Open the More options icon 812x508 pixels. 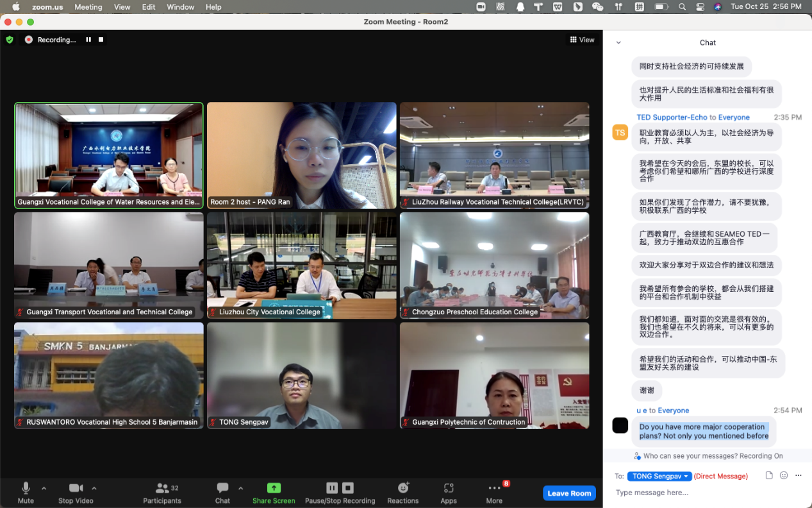coord(494,489)
